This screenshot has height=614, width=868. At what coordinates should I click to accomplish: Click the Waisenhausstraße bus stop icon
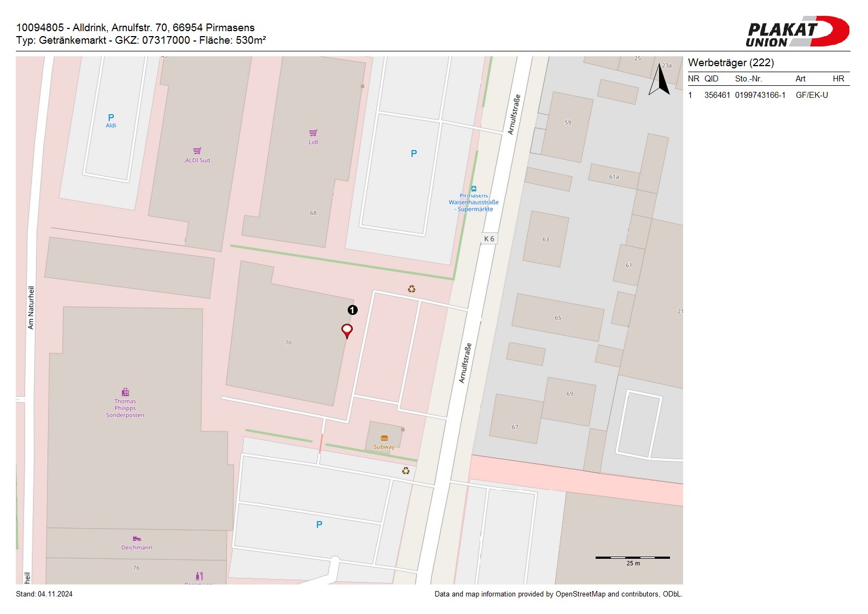(474, 189)
